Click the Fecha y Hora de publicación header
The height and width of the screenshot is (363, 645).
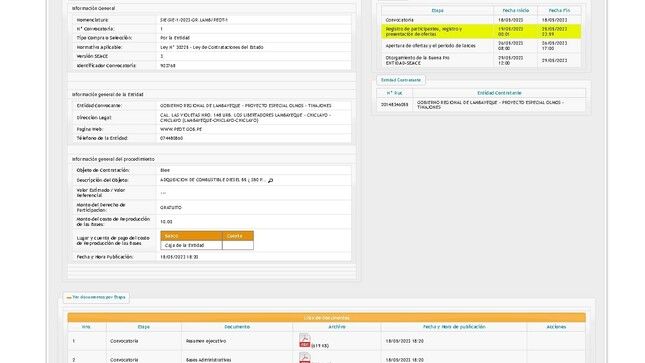454,327
